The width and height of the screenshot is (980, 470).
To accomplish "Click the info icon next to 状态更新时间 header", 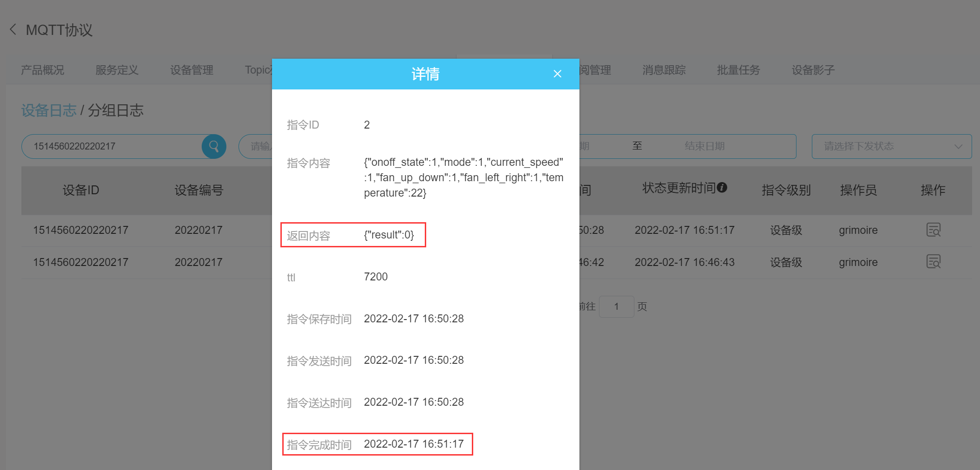I will pos(722,188).
